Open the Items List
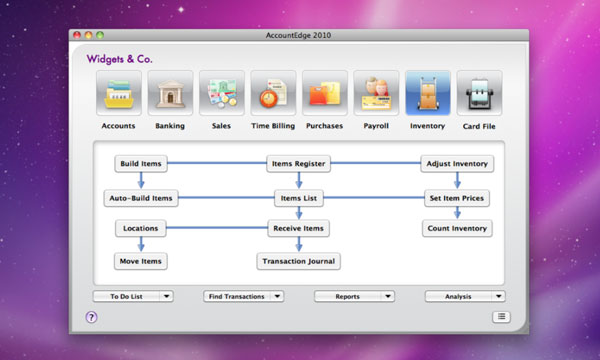The width and height of the screenshot is (600, 360). 299,198
